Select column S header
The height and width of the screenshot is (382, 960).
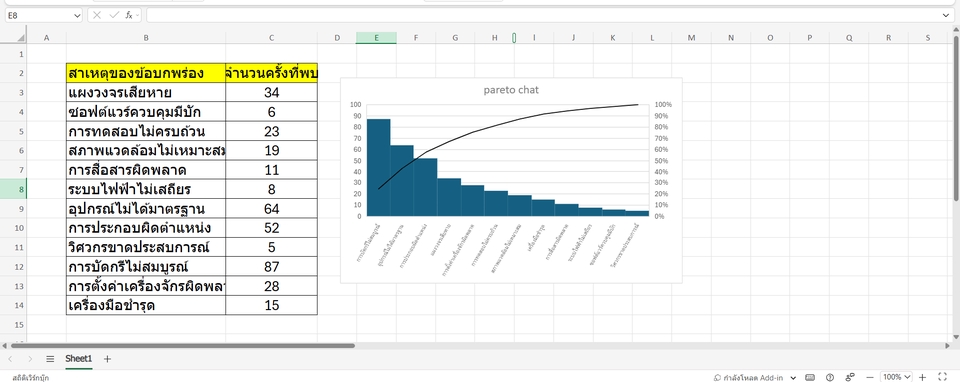click(928, 38)
